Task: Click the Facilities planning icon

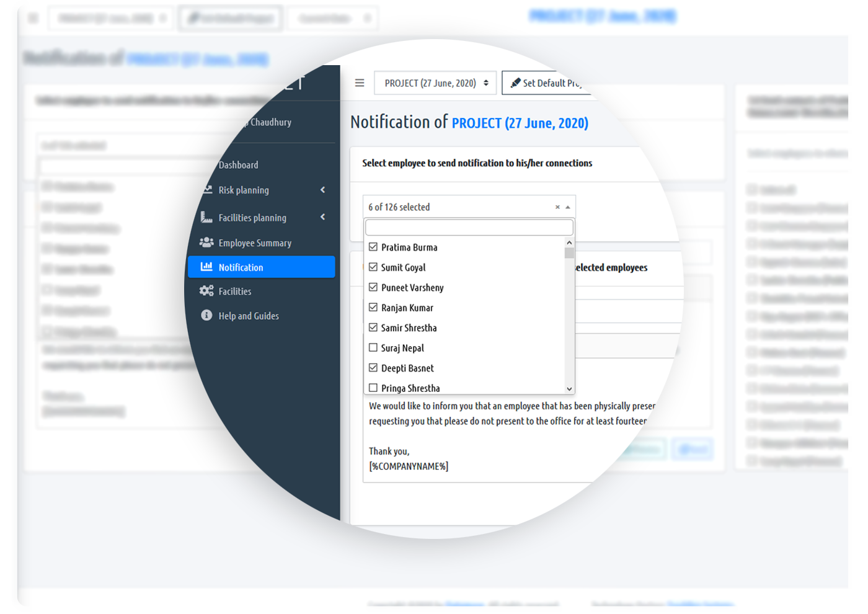Action: (206, 217)
